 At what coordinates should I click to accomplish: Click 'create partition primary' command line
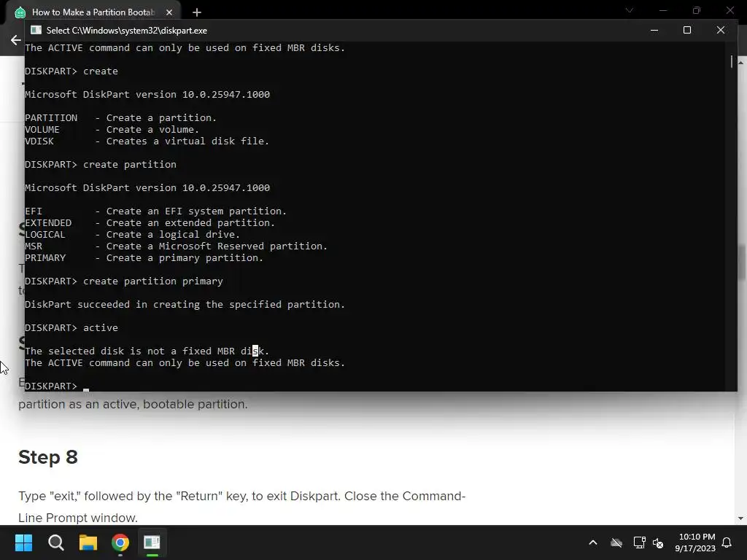124,281
